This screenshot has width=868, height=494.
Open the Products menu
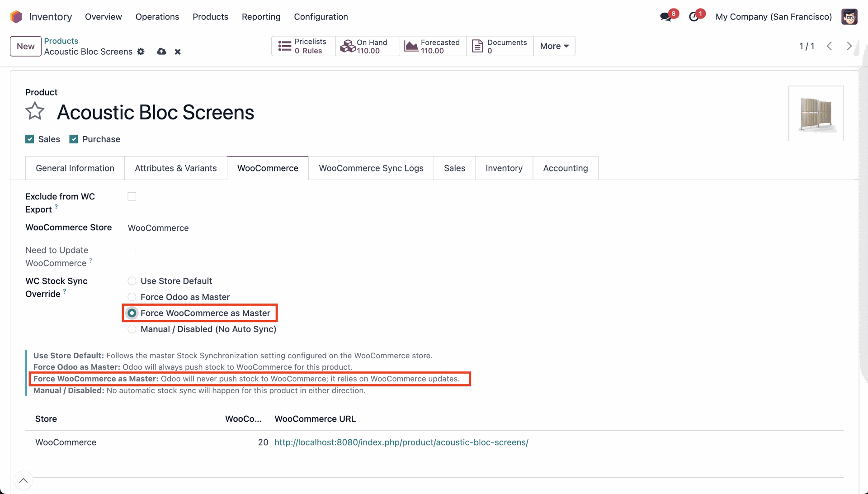pyautogui.click(x=210, y=17)
